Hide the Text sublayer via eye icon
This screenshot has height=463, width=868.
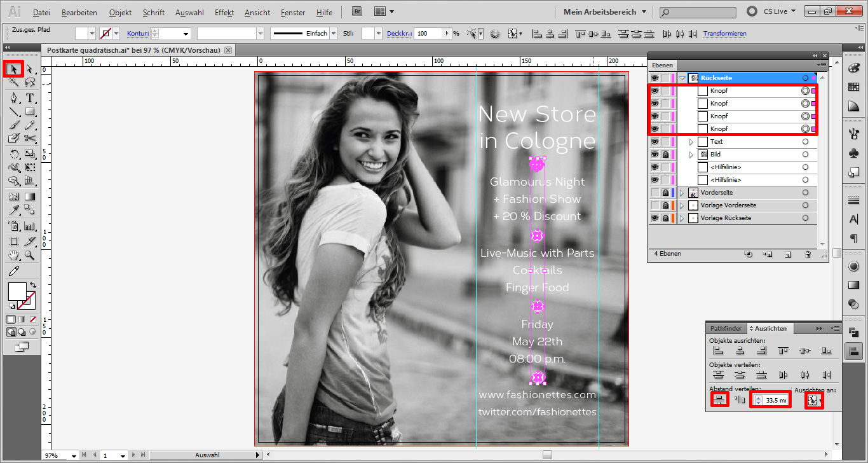(x=654, y=142)
